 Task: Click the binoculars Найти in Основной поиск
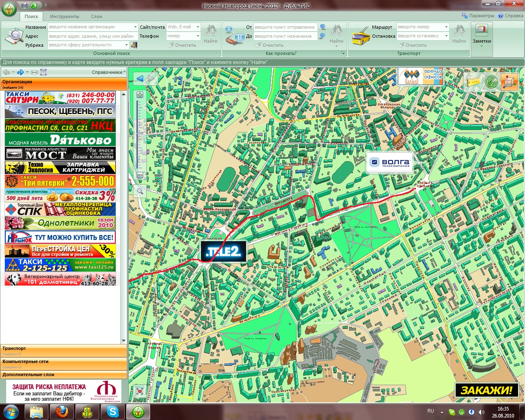click(211, 34)
